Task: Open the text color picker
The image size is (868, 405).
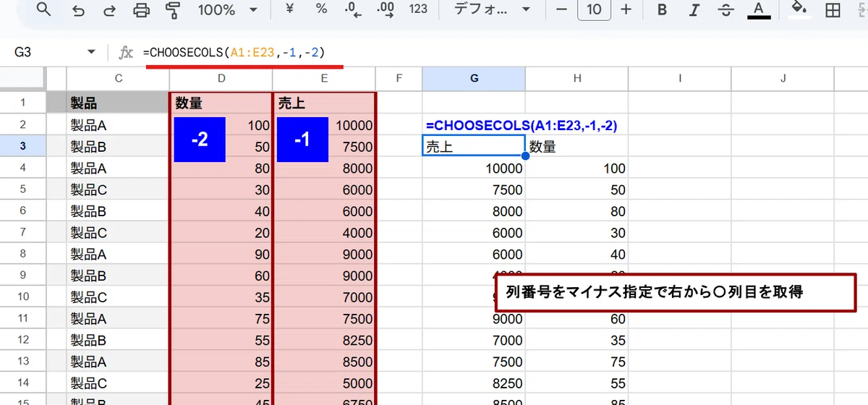Action: pos(758,9)
